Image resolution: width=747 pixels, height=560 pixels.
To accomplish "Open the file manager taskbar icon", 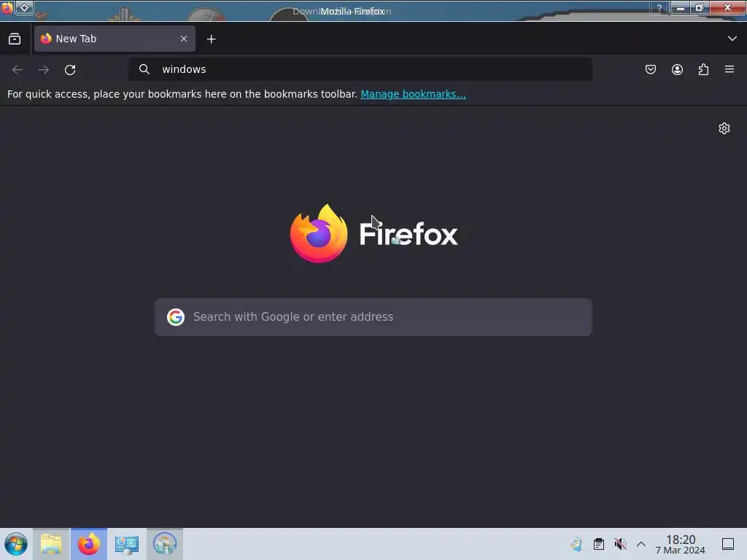I will pyautogui.click(x=51, y=544).
